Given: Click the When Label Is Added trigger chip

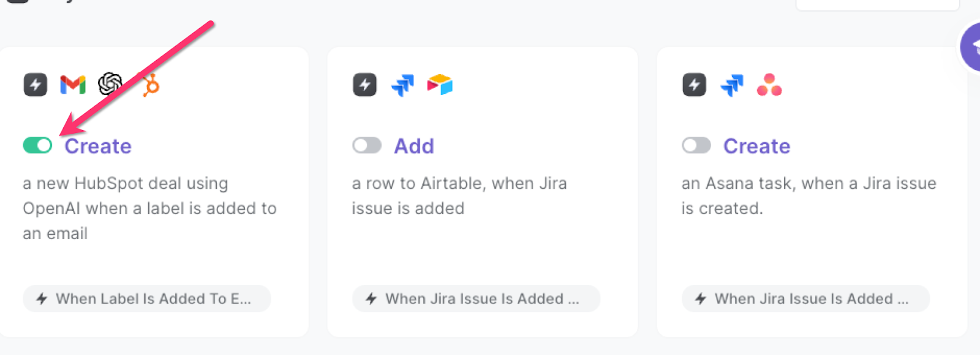Looking at the screenshot, I should click(146, 299).
